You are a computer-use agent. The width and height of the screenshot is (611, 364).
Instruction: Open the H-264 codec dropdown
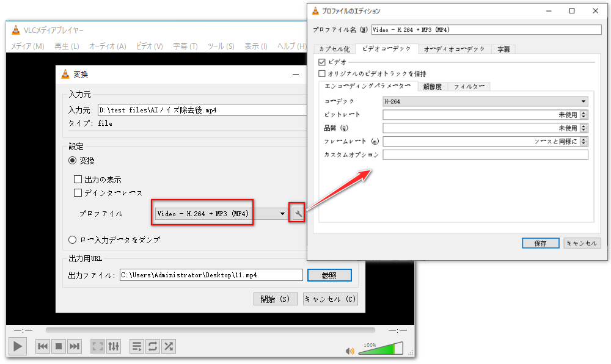pos(584,101)
